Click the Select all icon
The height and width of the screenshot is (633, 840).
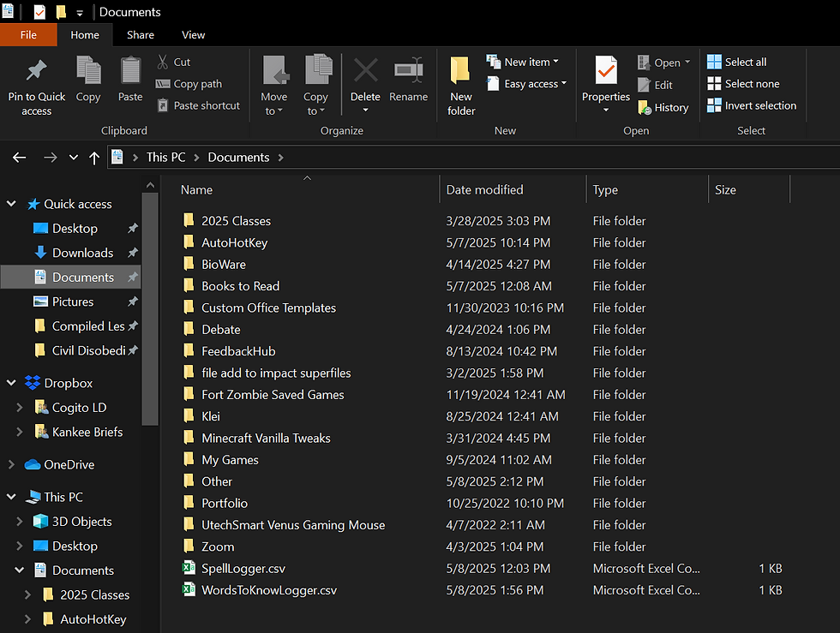tap(713, 62)
